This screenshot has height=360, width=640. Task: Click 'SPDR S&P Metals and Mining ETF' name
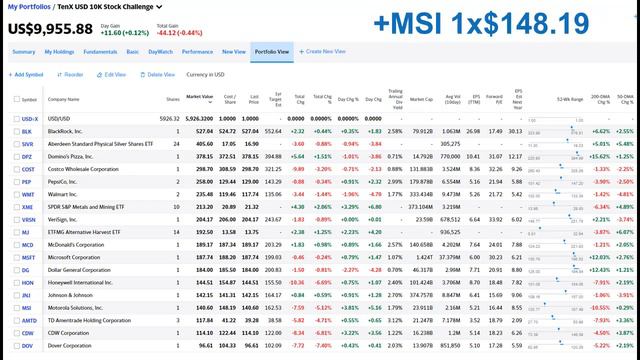(86, 207)
